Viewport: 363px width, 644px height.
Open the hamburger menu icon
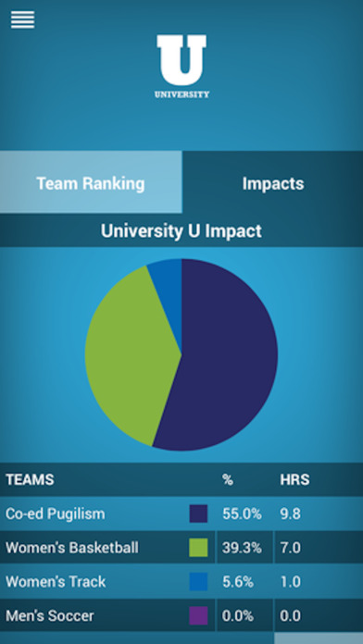(22, 19)
